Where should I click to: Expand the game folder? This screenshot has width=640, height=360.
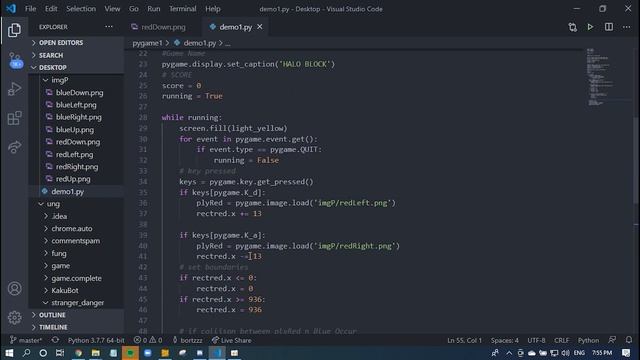(77, 266)
